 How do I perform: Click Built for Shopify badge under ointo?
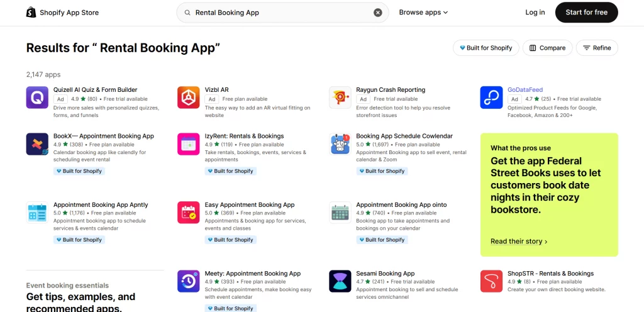pyautogui.click(x=382, y=240)
